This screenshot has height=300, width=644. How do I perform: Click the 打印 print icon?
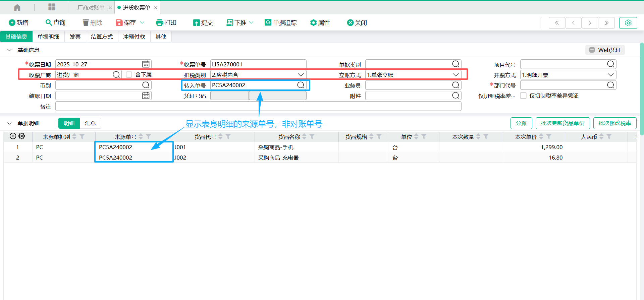tap(159, 23)
